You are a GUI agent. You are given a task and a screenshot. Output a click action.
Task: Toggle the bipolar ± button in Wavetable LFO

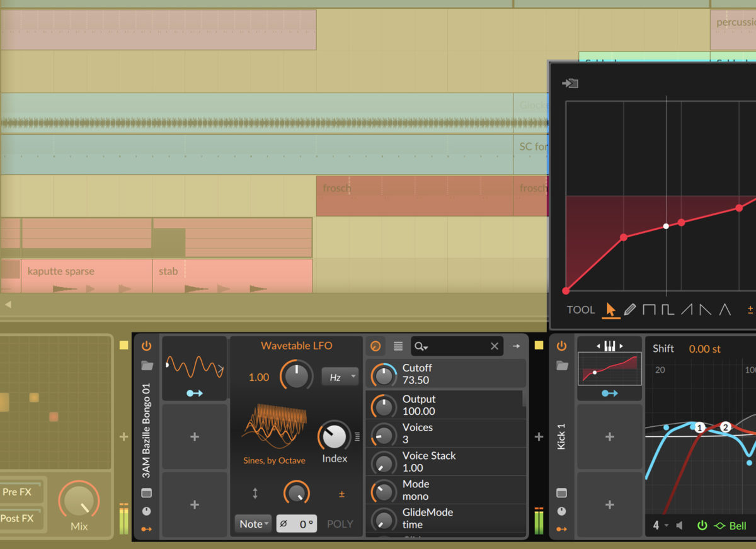(x=341, y=494)
